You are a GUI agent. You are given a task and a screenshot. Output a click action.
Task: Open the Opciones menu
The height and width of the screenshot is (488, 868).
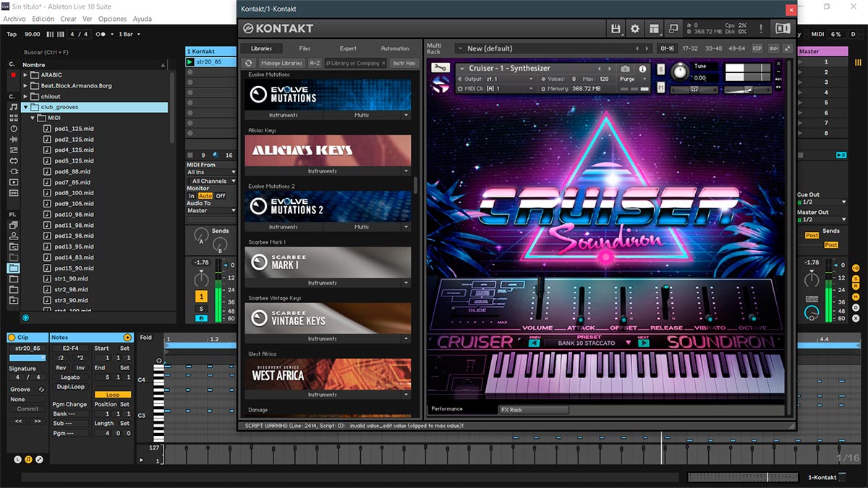(112, 19)
